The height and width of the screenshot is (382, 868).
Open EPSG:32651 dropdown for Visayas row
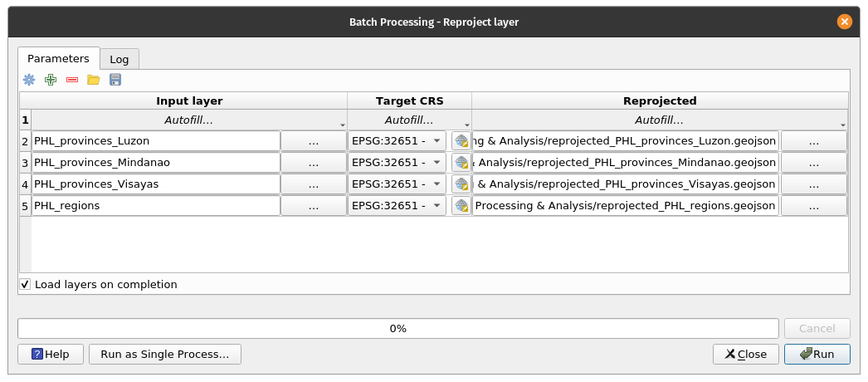point(397,184)
